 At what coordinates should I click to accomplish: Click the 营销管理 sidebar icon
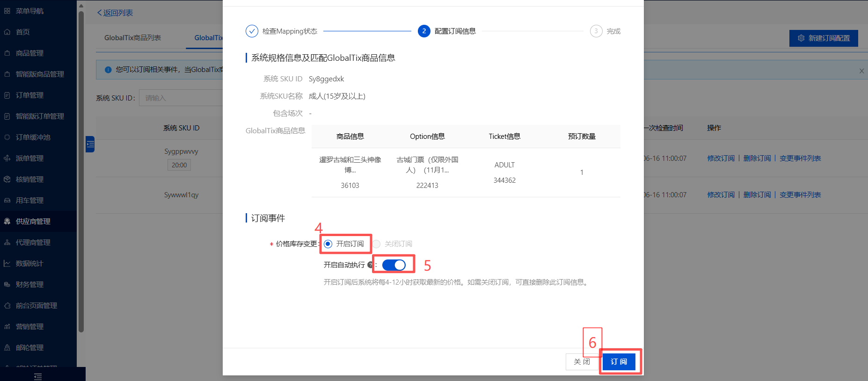pyautogui.click(x=7, y=326)
